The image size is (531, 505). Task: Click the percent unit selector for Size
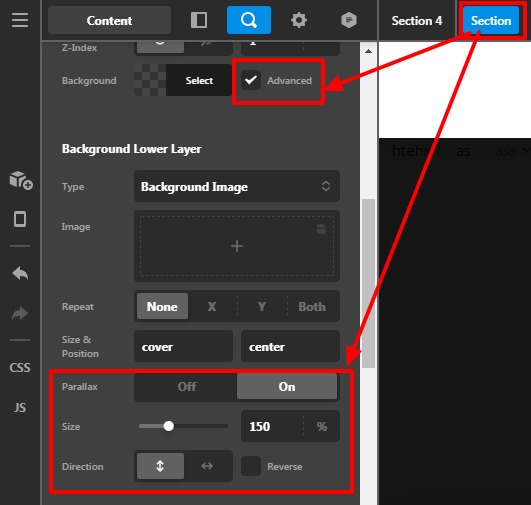pyautogui.click(x=322, y=426)
